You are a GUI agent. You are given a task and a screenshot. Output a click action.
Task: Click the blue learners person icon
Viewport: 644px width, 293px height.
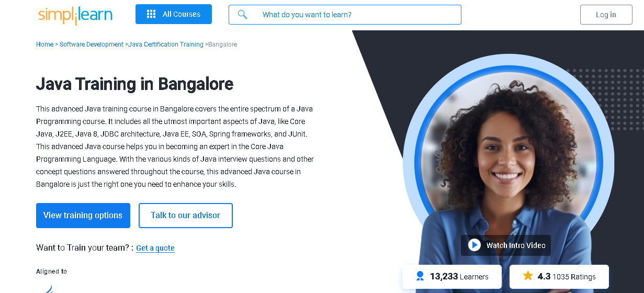[420, 276]
